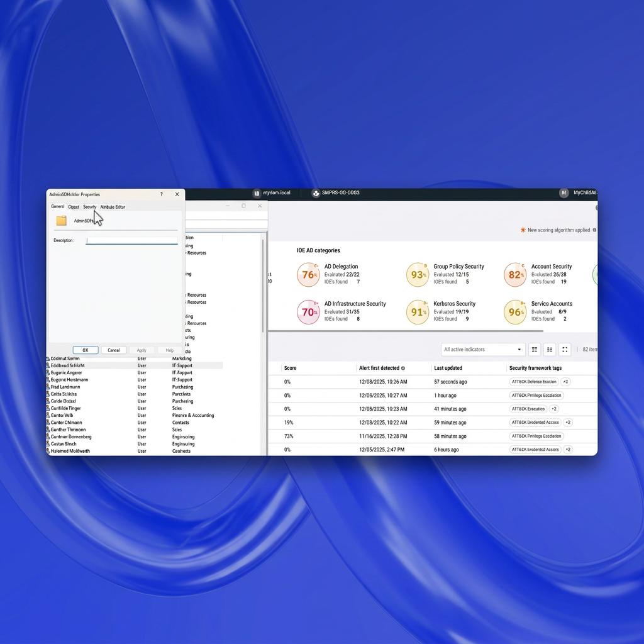Viewport: 644px width, 644px height.
Task: Expand the +2 tags on Defense Evasion row
Action: pos(566,382)
